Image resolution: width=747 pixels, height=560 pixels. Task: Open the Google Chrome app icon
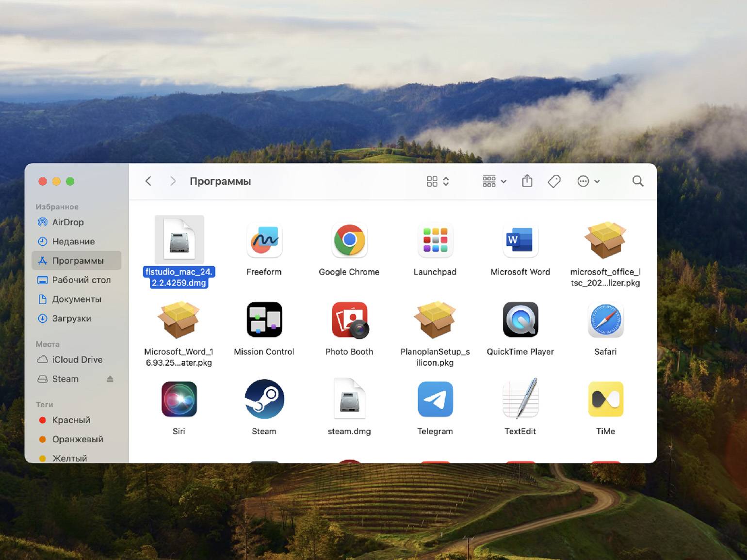[349, 240]
